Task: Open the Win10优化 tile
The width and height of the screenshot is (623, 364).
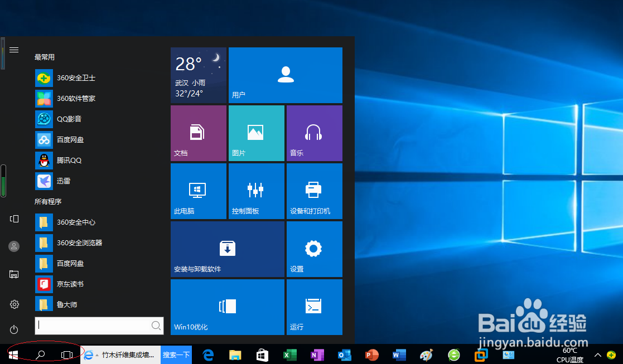Action: (x=227, y=307)
